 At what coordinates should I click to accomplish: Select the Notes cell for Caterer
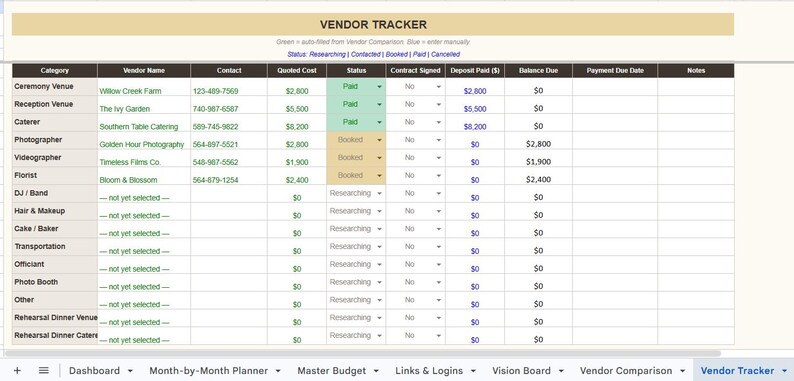[696, 122]
